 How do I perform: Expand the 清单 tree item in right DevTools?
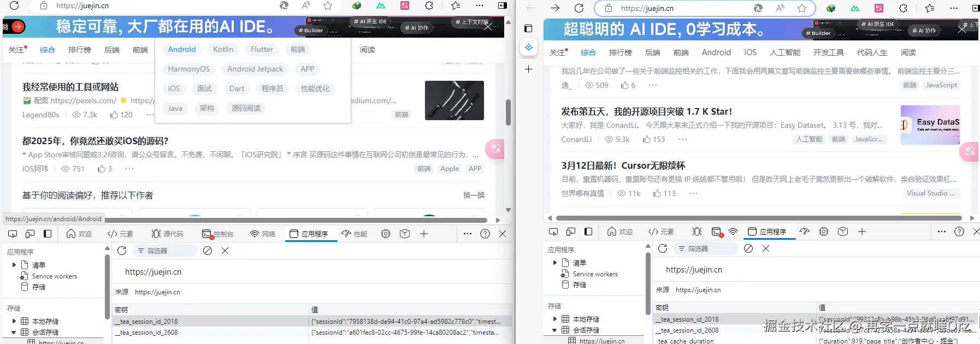coord(555,263)
